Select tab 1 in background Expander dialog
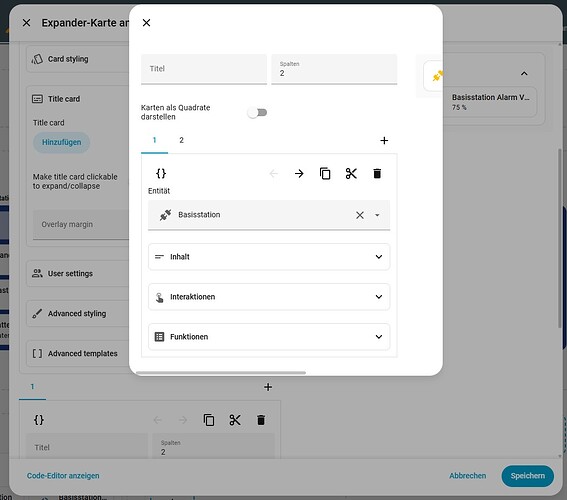This screenshot has height=500, width=567. tap(32, 387)
